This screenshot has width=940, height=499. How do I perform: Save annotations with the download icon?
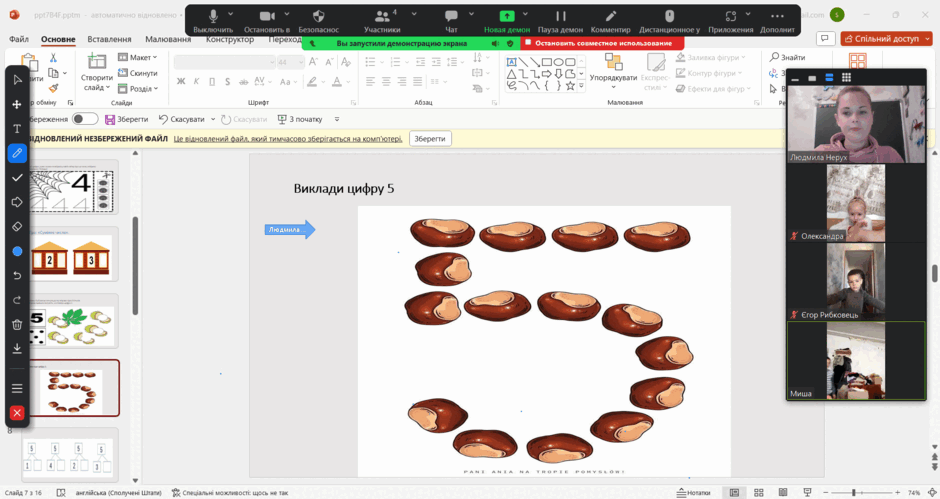(x=17, y=348)
